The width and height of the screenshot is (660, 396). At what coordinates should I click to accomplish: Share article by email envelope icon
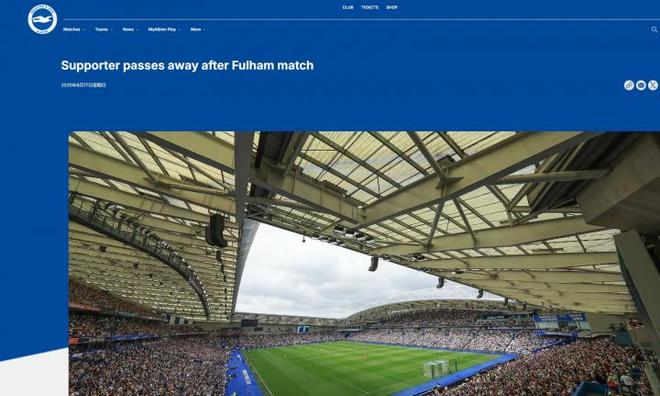pyautogui.click(x=641, y=85)
